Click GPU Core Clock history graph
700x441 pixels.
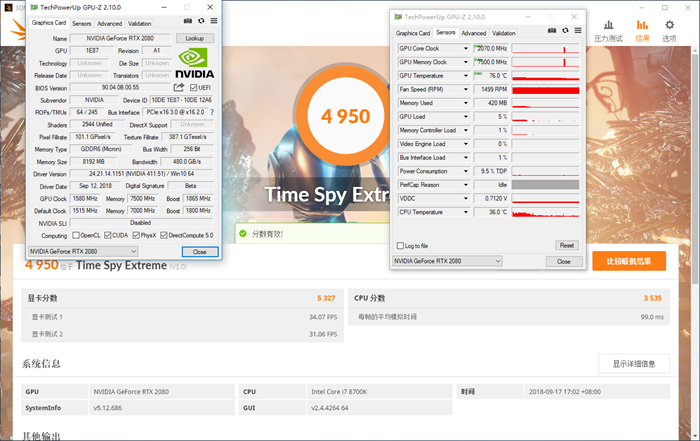(546, 48)
